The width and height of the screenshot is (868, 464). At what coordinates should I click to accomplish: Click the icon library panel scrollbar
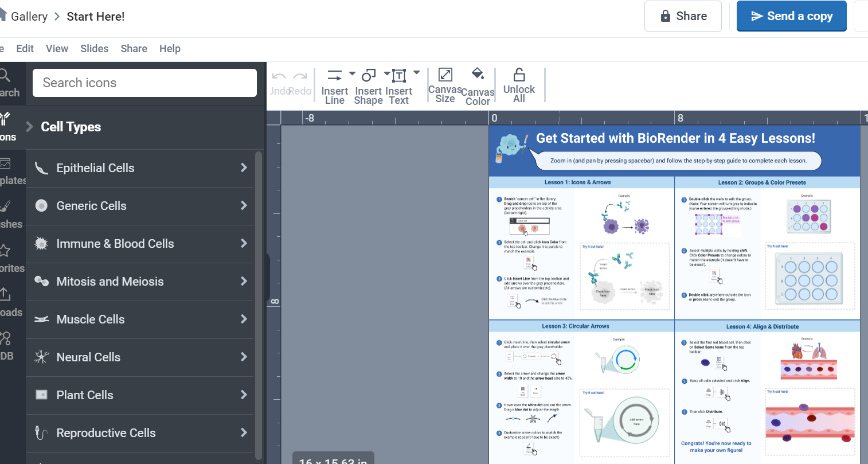(x=259, y=304)
